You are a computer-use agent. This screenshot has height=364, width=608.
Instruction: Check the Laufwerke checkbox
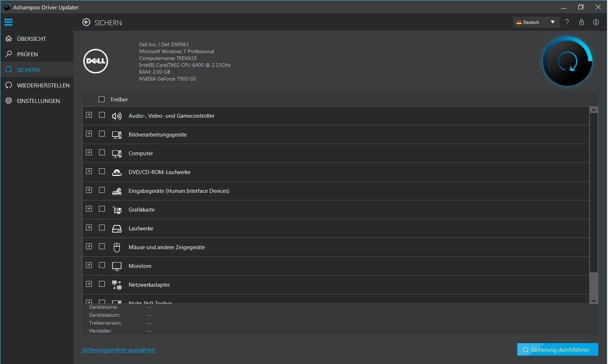[102, 227]
